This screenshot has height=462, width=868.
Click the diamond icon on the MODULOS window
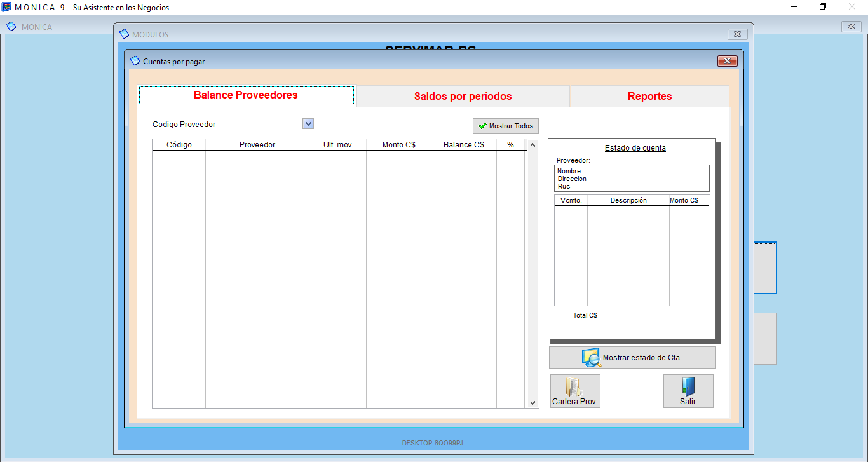pos(125,34)
